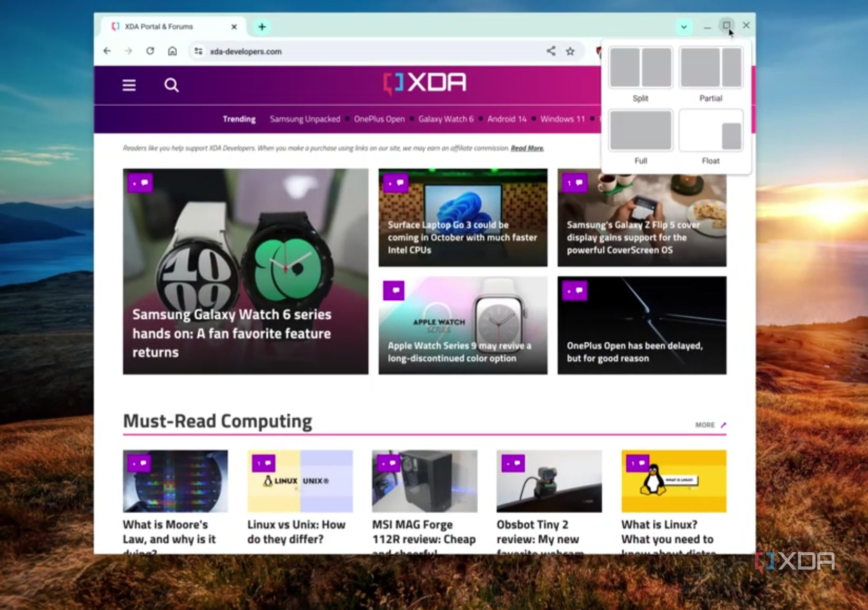
Task: Open Galaxy Z Flip 5 cover display article
Action: click(642, 217)
